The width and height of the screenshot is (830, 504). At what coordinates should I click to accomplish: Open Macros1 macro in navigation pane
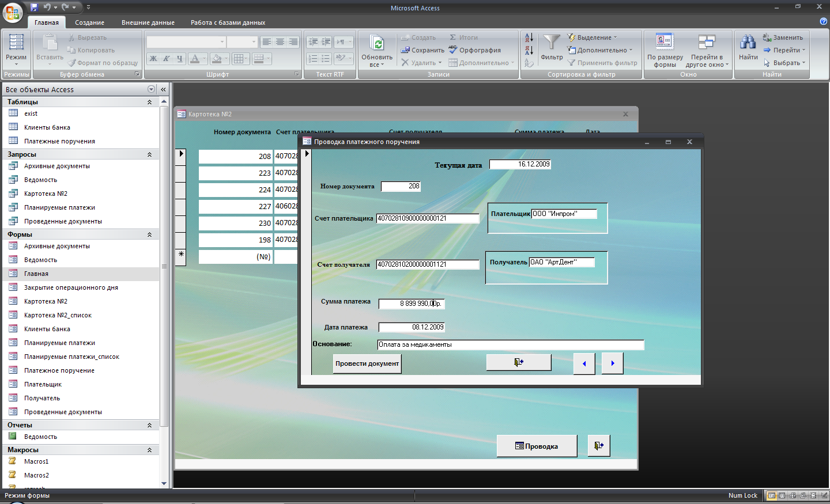click(36, 461)
